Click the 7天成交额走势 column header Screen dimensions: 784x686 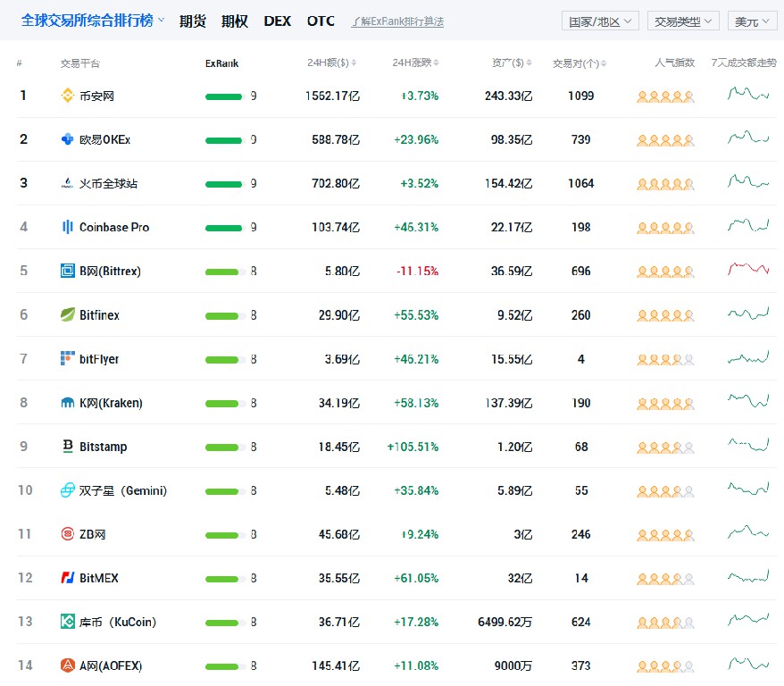pyautogui.click(x=744, y=63)
